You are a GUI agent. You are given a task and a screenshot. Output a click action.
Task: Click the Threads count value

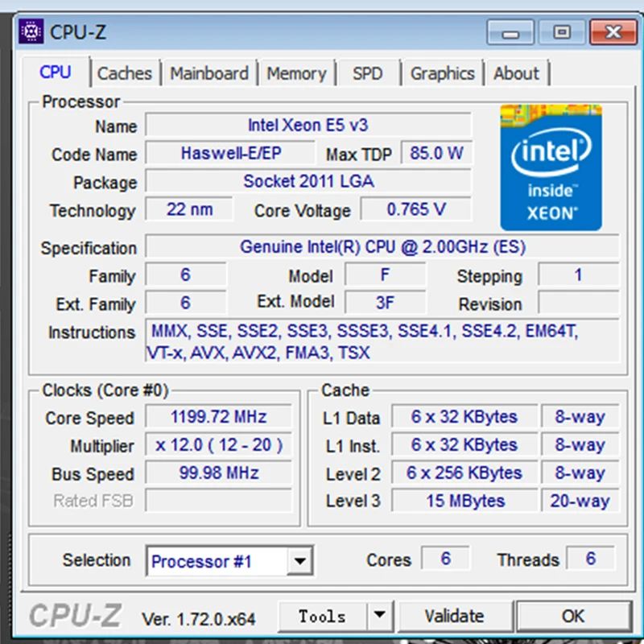(x=591, y=558)
